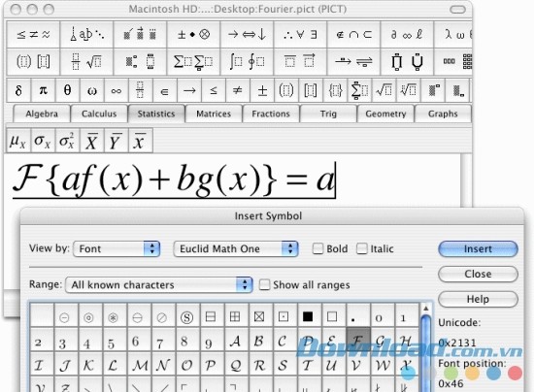534x392 pixels.
Task: Select the script B character in grid
Action: (x=259, y=341)
